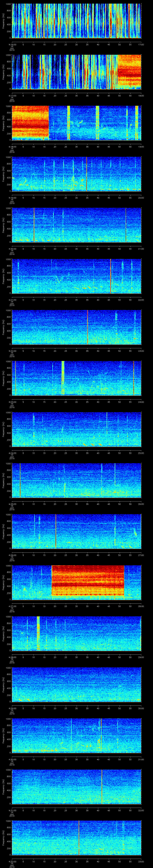The height and width of the screenshot is (868, 153).
Task: Click the 4:22:00 start time label
Action: (x=12, y=351)
